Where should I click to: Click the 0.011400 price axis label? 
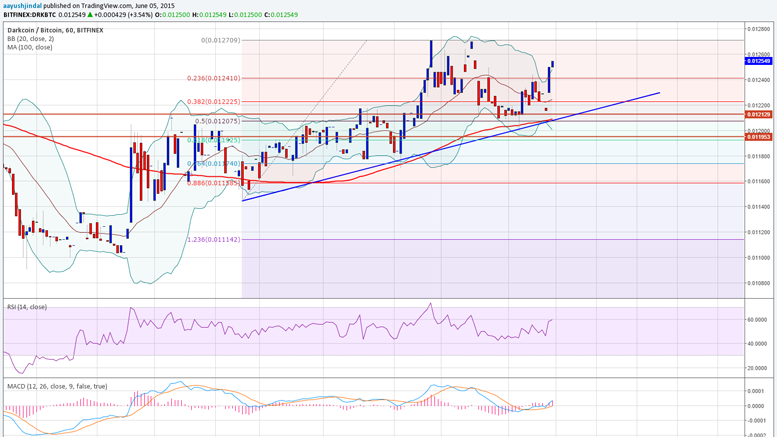[758, 207]
